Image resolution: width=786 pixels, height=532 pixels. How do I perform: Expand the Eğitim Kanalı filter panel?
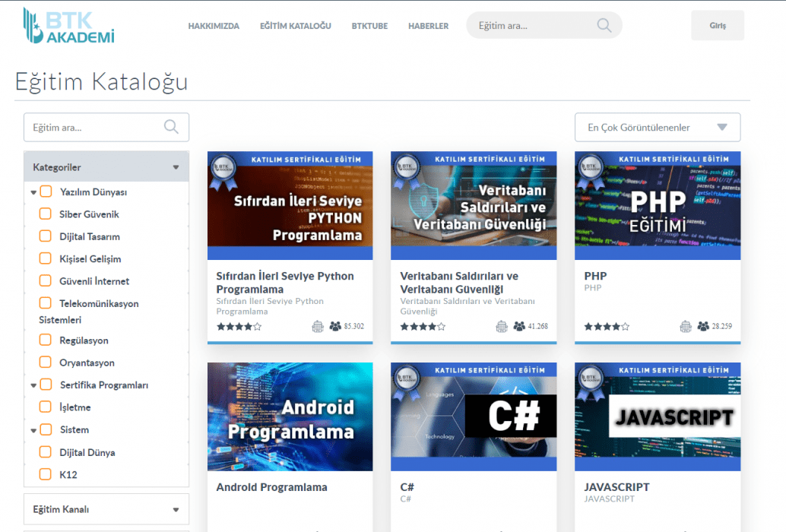click(106, 509)
